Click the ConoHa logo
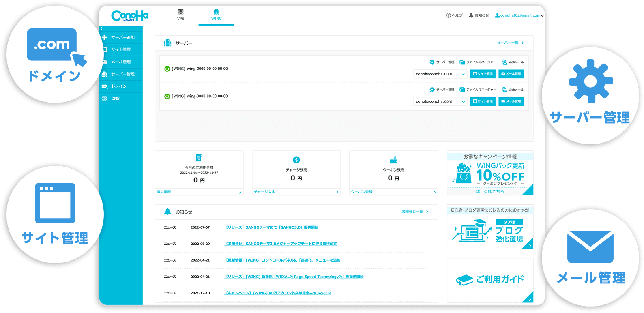This screenshot has height=313, width=644. pyautogui.click(x=130, y=16)
